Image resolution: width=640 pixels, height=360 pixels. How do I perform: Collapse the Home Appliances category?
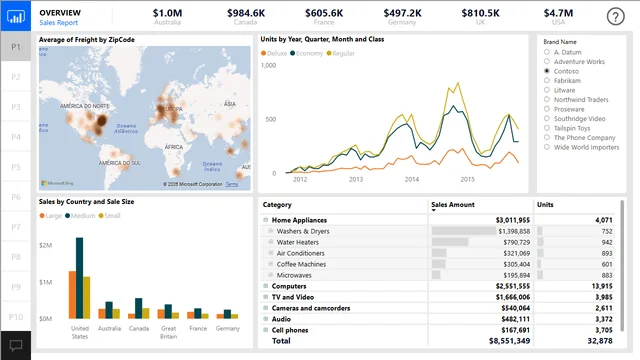[266, 220]
